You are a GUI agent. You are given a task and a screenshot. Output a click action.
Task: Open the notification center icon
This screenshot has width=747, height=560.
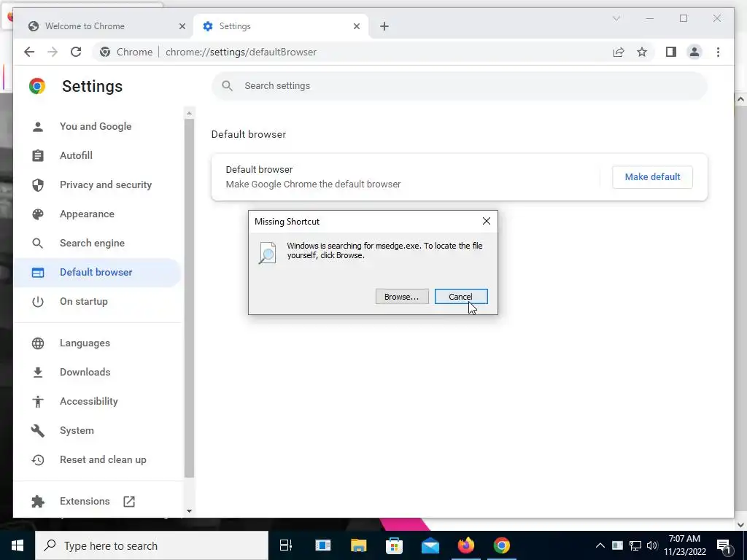[724, 546]
